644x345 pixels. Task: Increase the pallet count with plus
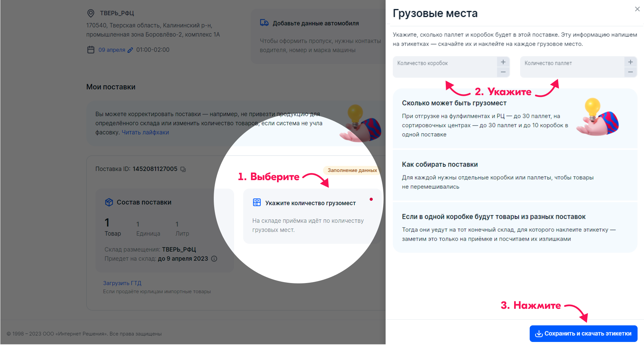tap(630, 62)
